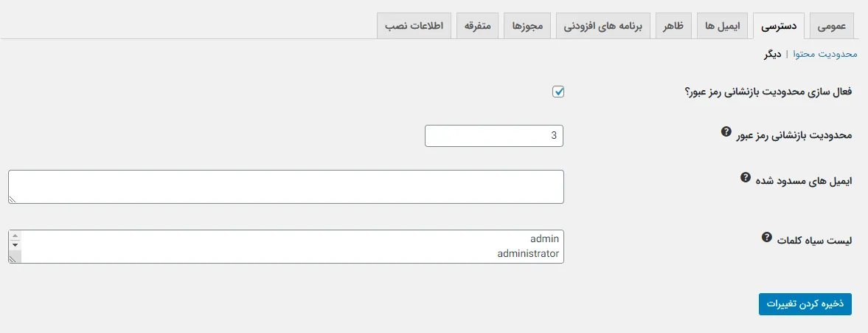Image resolution: width=868 pixels, height=333 pixels.
Task: Go to برنامه های افزودنی tab
Action: 603,26
